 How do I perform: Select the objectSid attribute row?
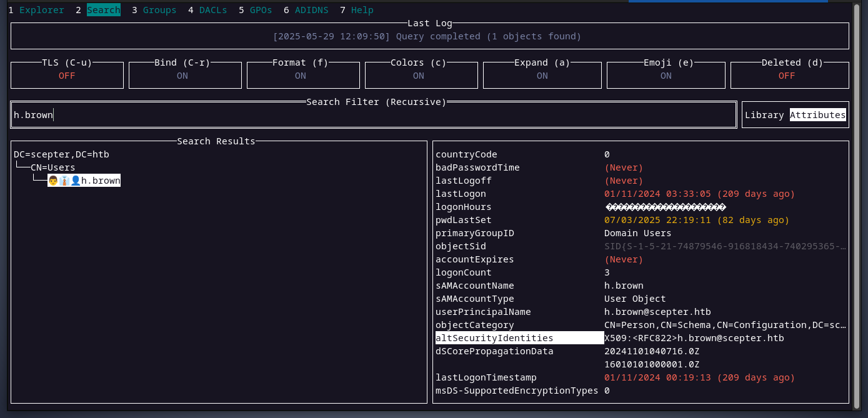(461, 246)
